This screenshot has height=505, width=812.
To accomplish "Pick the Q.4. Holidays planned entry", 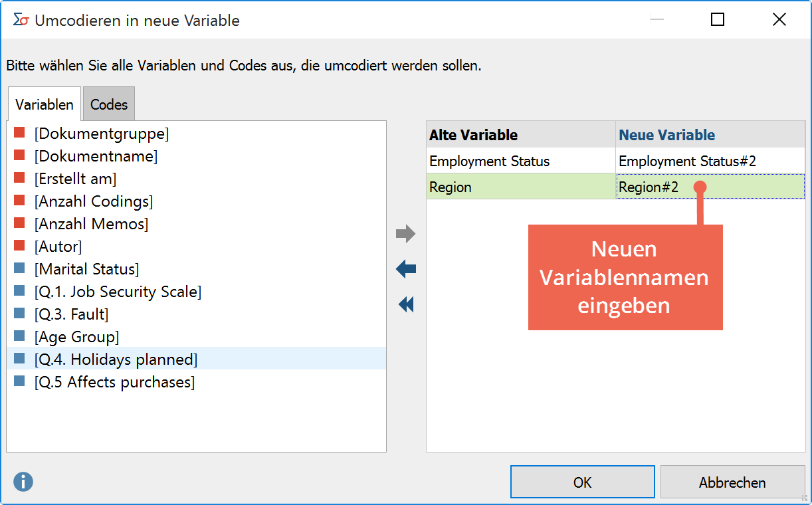I will 116,359.
